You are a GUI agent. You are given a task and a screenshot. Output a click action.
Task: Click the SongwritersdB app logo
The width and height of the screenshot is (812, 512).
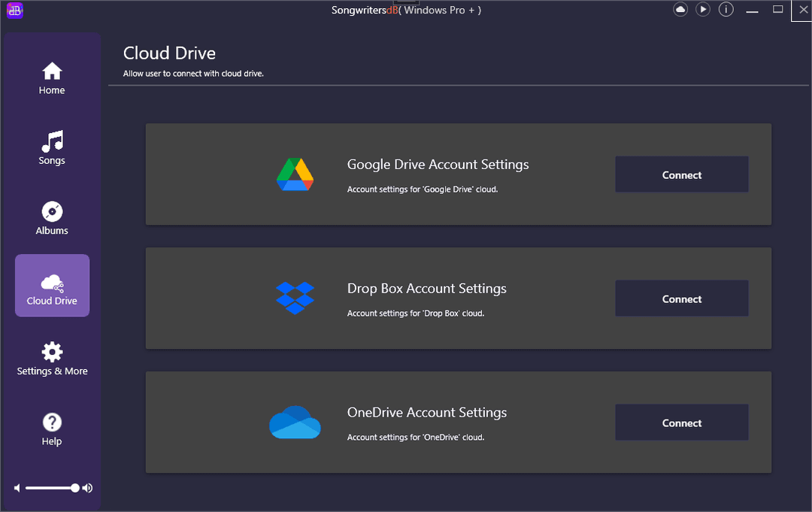click(x=14, y=10)
